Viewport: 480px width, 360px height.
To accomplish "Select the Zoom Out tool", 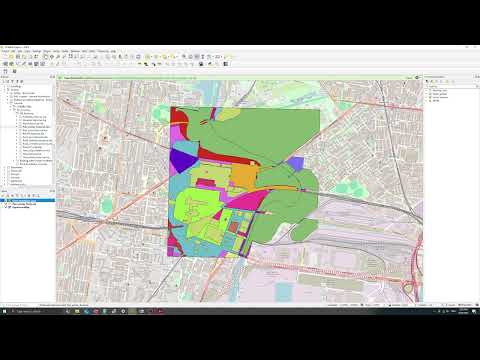I will [64, 57].
